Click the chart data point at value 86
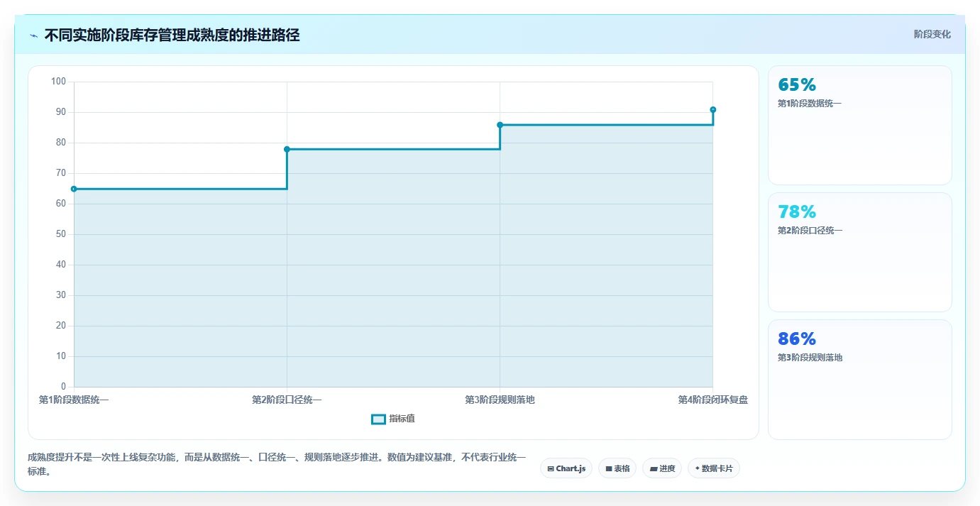This screenshot has height=506, width=980. coord(500,125)
